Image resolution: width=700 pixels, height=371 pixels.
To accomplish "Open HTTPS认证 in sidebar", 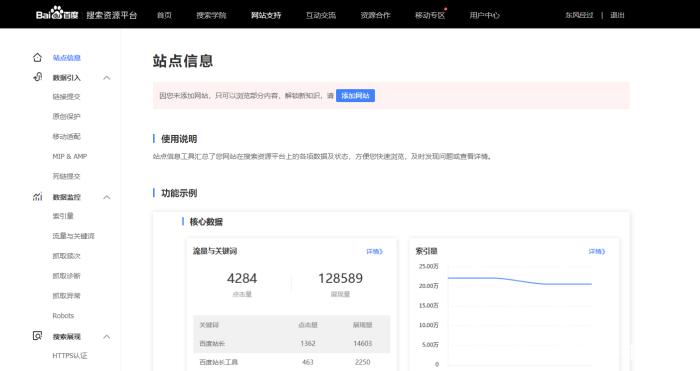I will tap(70, 356).
